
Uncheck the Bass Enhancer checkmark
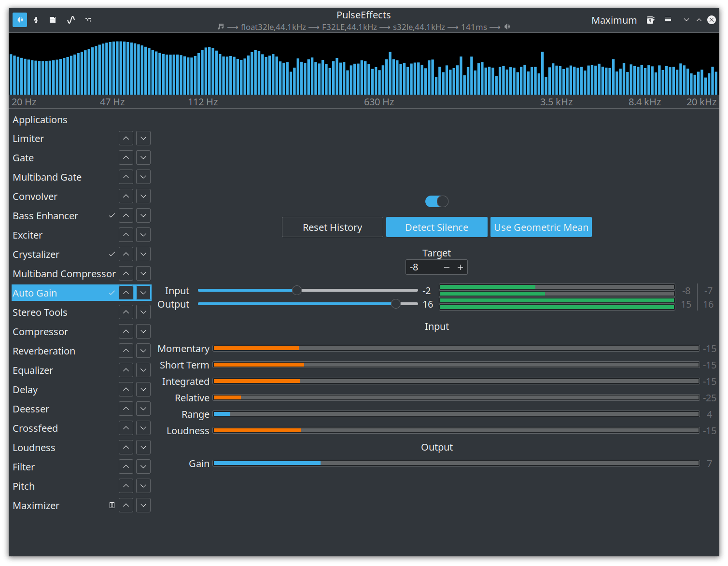112,215
